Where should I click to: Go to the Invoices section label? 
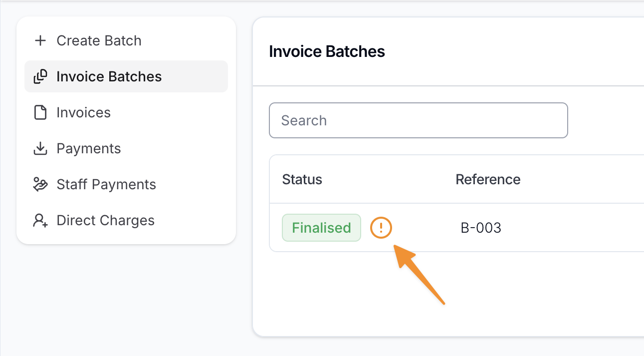click(x=83, y=113)
